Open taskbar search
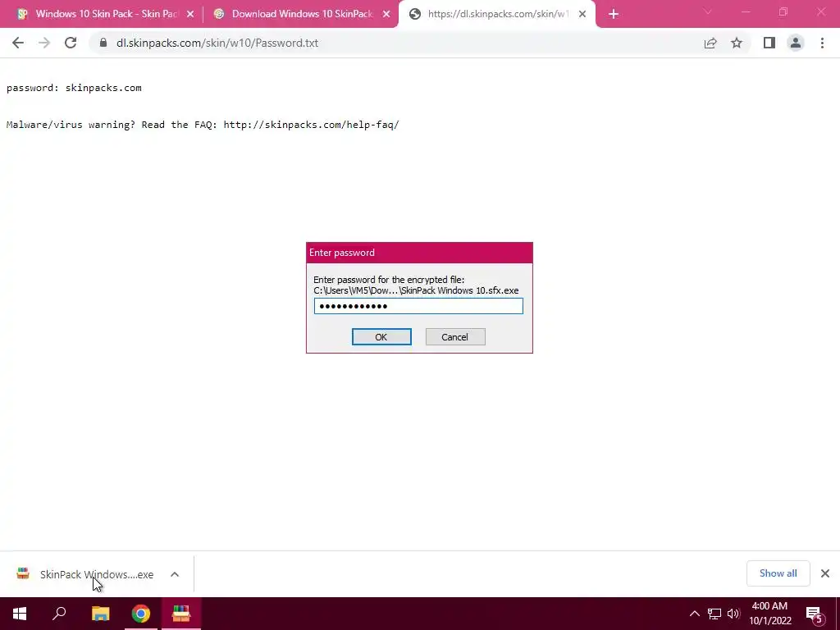 pyautogui.click(x=59, y=614)
